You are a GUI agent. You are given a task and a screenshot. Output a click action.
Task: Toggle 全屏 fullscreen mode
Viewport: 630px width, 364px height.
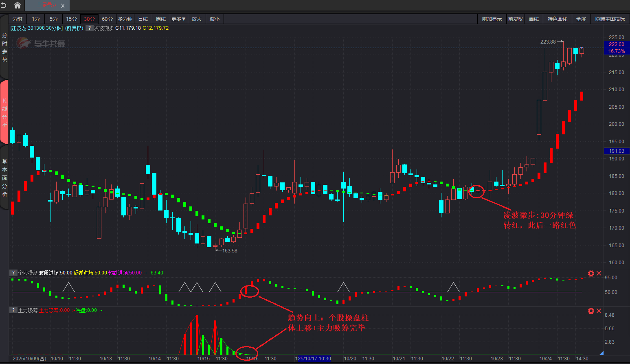(x=581, y=19)
